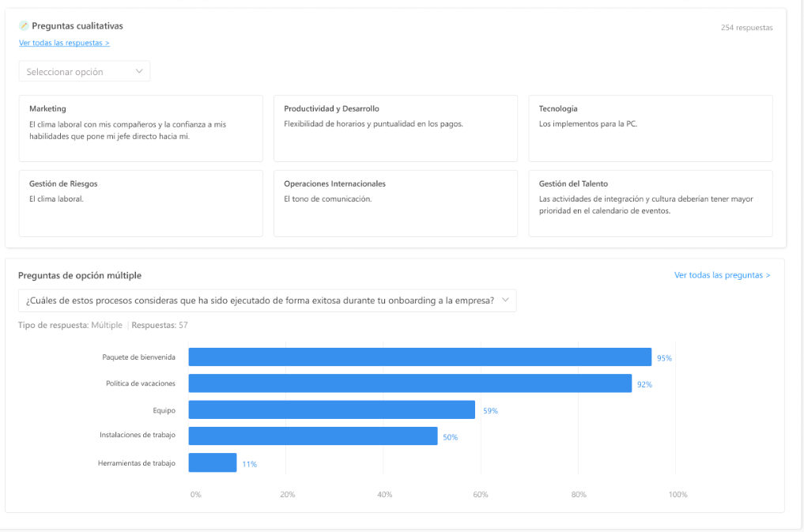Click the 0% axis tick label

[x=196, y=495]
